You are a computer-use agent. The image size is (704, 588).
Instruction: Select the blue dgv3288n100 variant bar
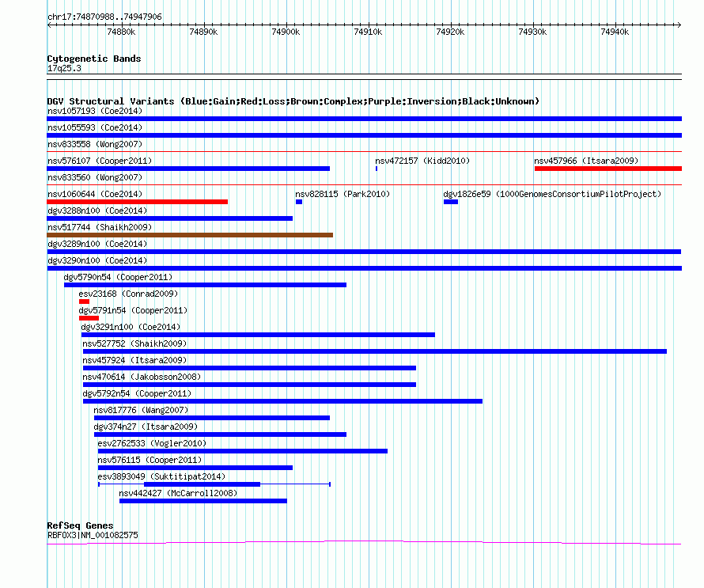pyautogui.click(x=170, y=218)
